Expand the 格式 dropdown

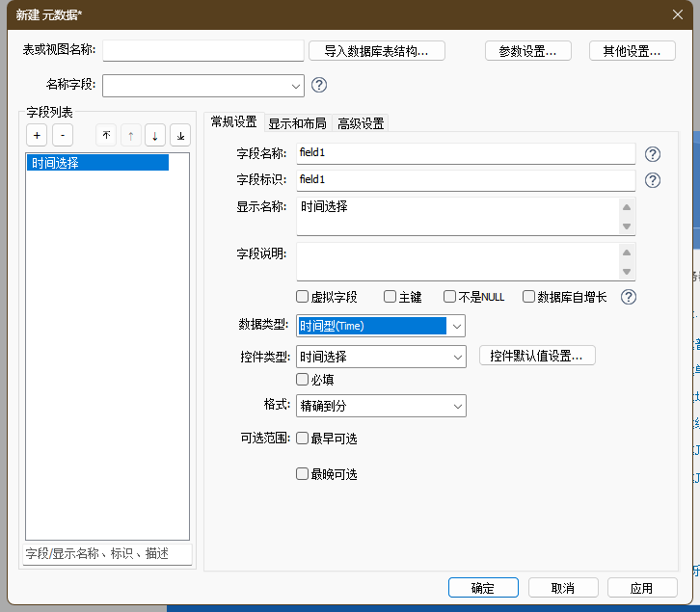(x=458, y=407)
